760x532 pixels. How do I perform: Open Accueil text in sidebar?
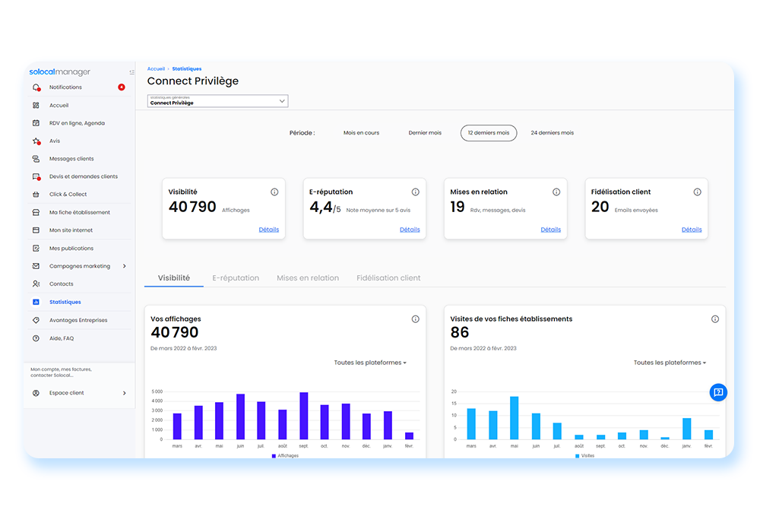(59, 105)
